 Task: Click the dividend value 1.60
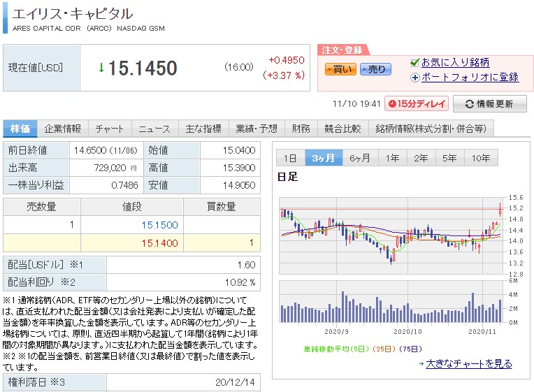(247, 265)
